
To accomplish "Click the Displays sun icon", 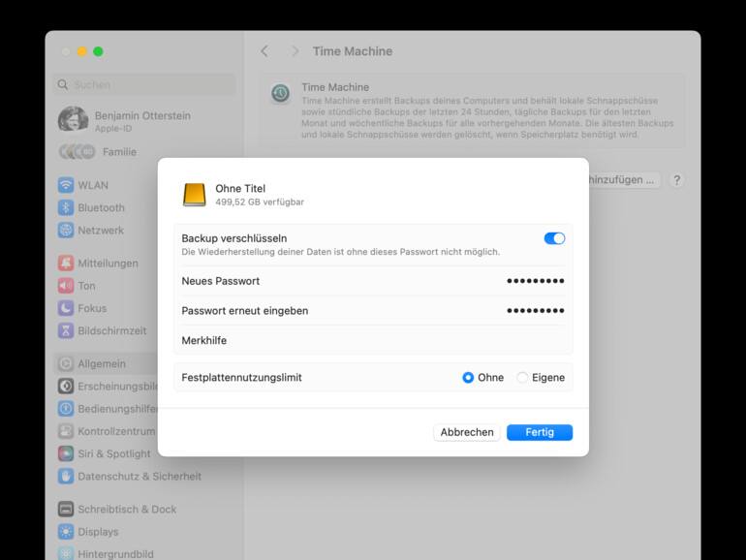I will pos(66,532).
